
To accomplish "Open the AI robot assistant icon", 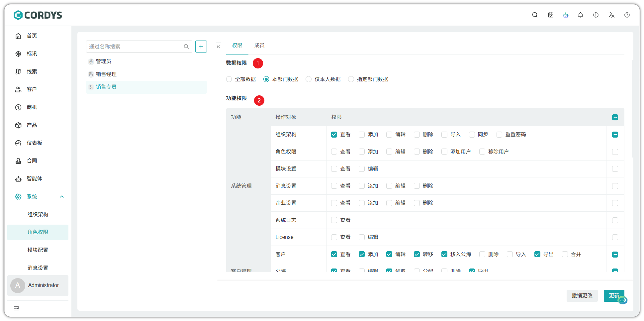I will coord(566,15).
